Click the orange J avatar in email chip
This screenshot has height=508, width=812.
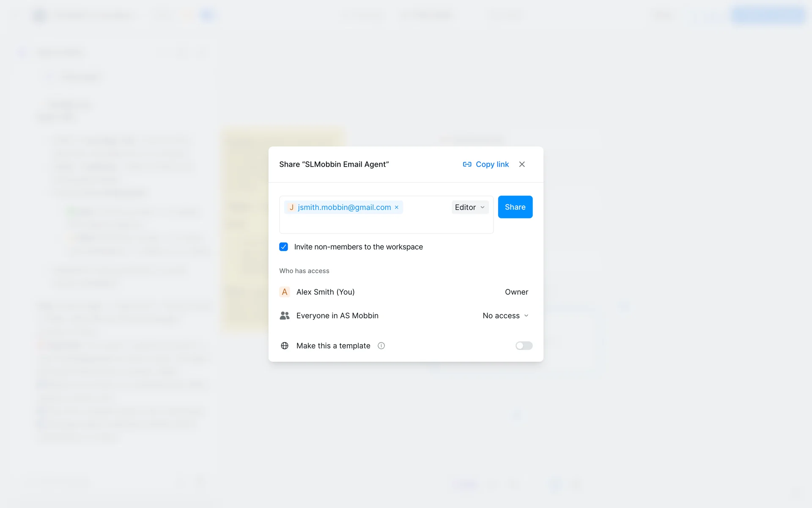[291, 207]
